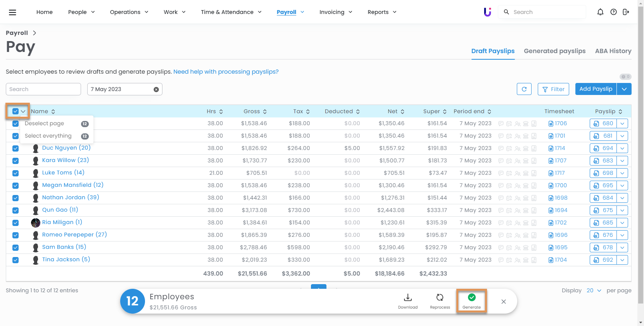Switch to Generated payslips tab
644x326 pixels.
point(554,51)
